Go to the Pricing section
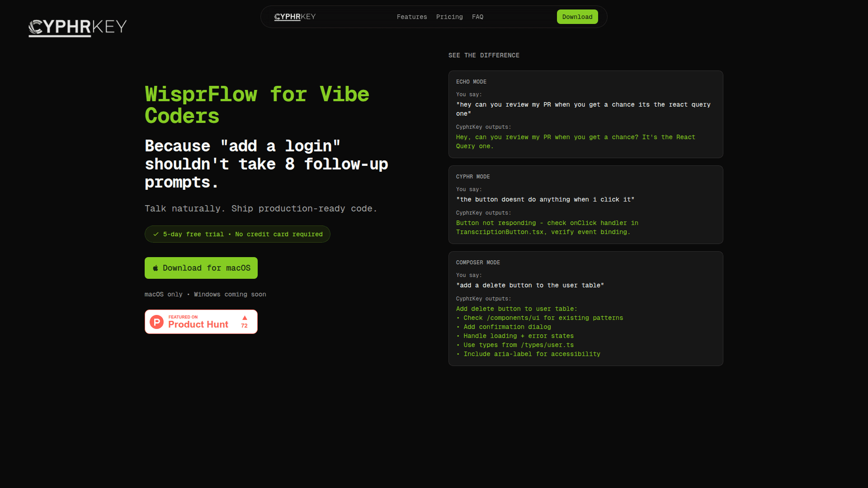The height and width of the screenshot is (488, 868). pyautogui.click(x=449, y=17)
